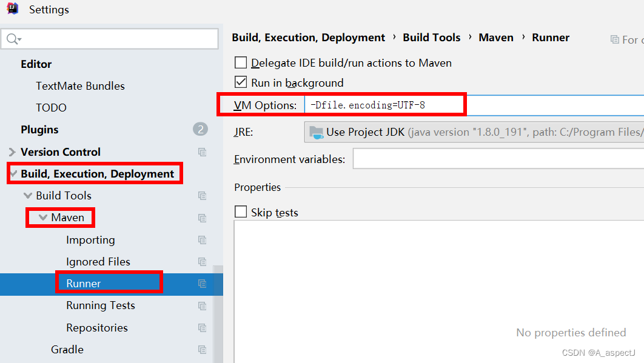This screenshot has height=363, width=644.
Task: Click Build Tools breadcrumb
Action: [x=432, y=38]
